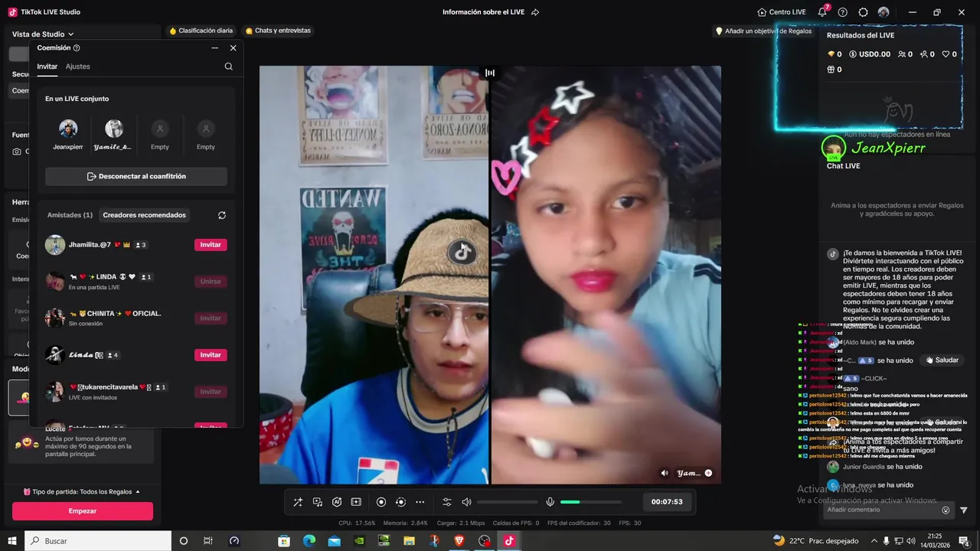Open Centro LIVE
This screenshot has height=551, width=980.
pos(782,12)
